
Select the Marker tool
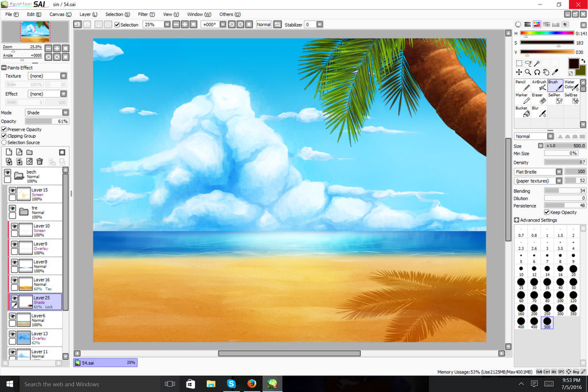pos(521,99)
